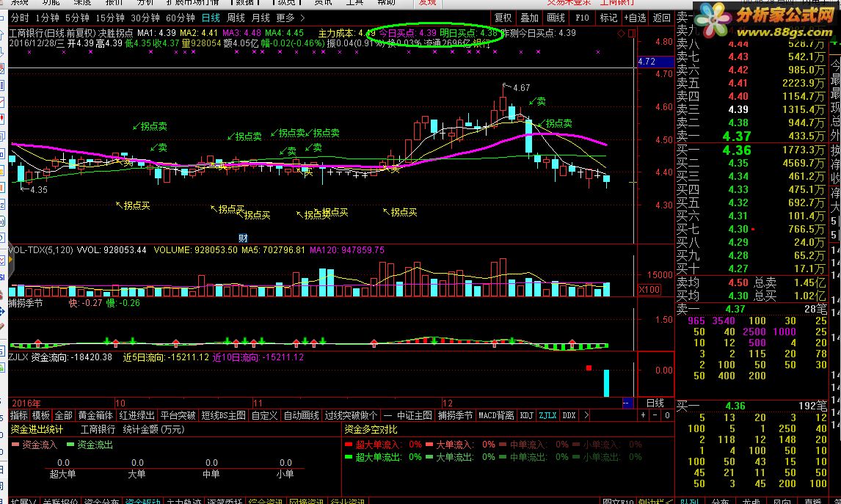
Task: Select the 自定义 indicator tab
Action: click(x=264, y=415)
